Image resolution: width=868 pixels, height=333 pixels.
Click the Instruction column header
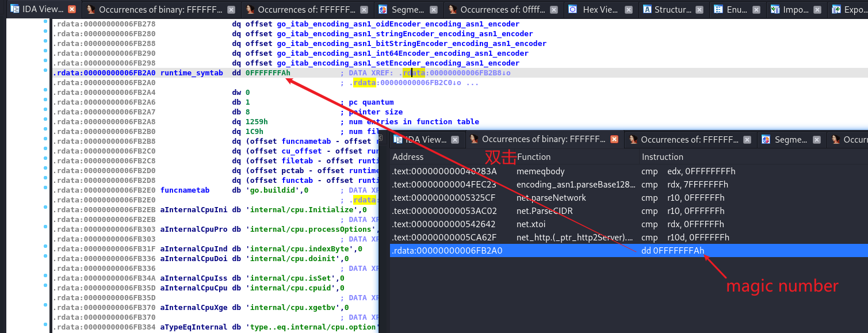pos(662,156)
